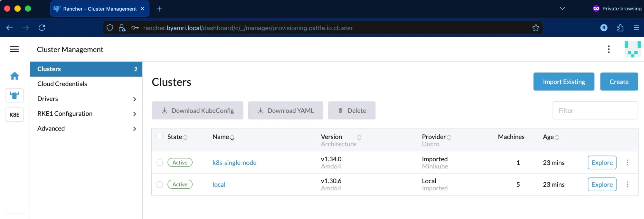Open page actions kebab menu in header
The image size is (644, 219).
[x=609, y=49]
